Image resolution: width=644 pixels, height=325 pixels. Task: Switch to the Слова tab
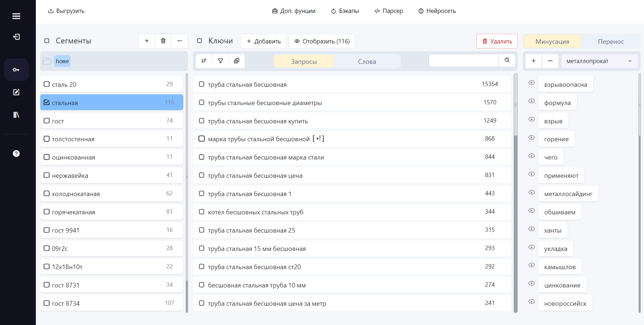367,61
